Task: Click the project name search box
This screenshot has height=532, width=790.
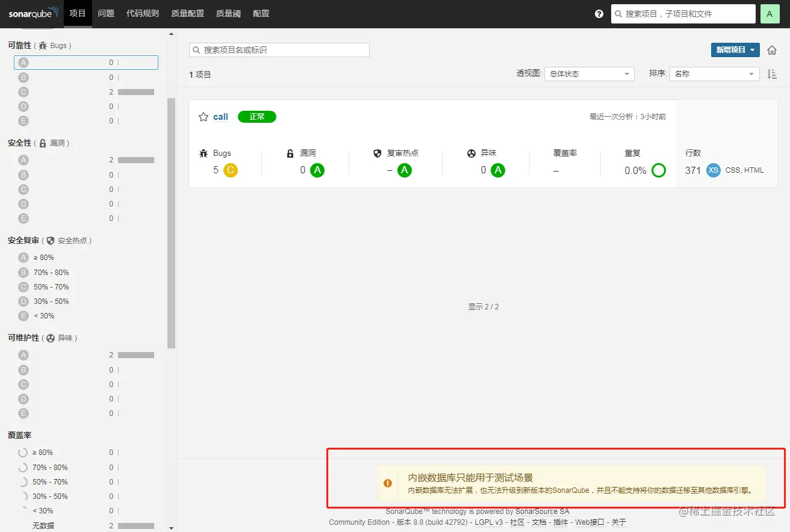Action: (279, 50)
